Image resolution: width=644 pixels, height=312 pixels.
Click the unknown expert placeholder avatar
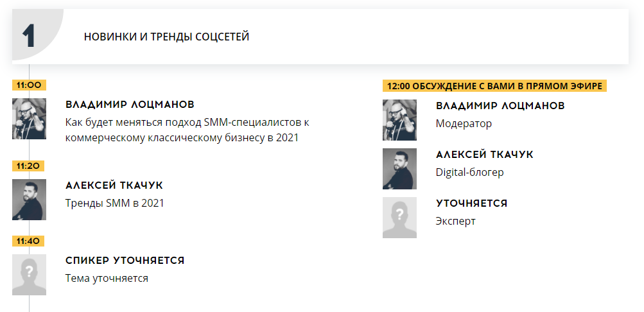click(399, 218)
